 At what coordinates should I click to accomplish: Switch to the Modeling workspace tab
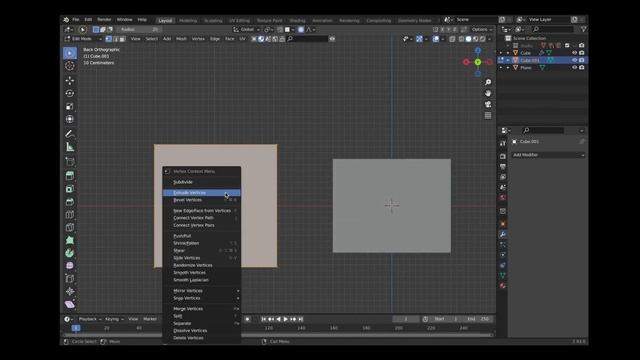pos(188,20)
